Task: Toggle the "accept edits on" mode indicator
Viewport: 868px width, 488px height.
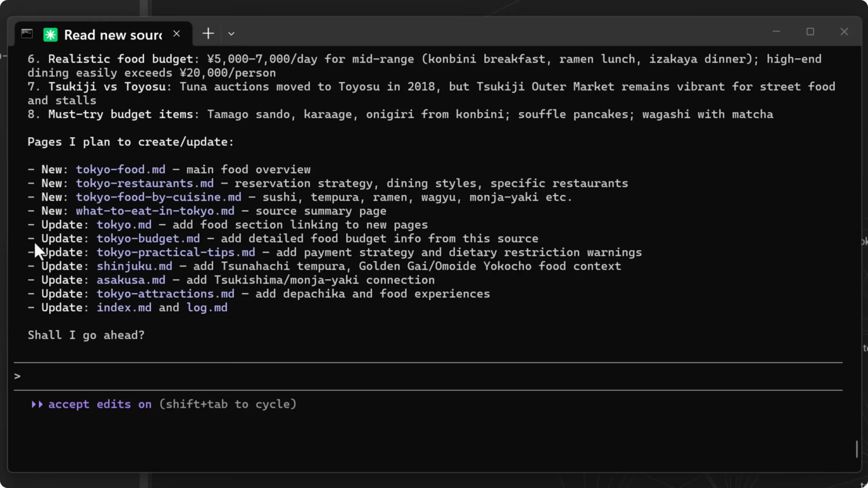Action: (100, 404)
